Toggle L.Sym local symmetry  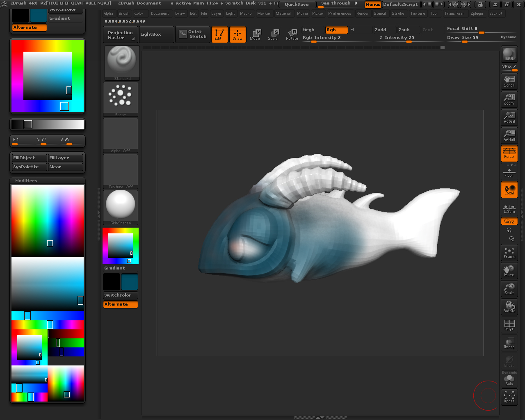pyautogui.click(x=509, y=208)
